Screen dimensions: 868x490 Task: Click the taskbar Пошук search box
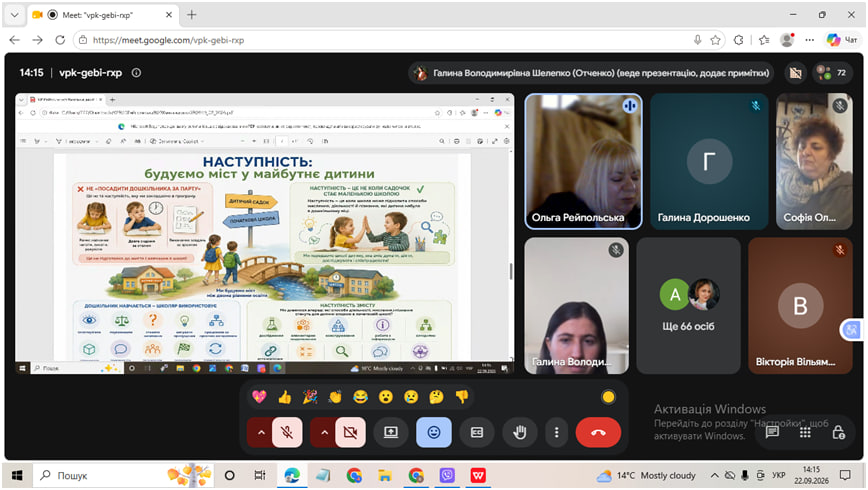click(x=125, y=475)
